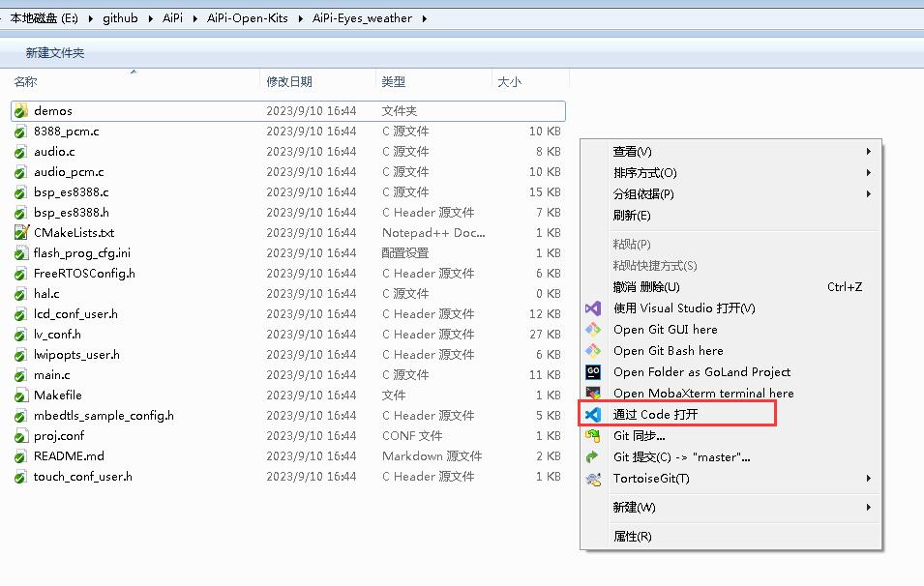
Task: Open dropdown arrow after AiPi-Eyes_weather in address bar
Action: [425, 18]
